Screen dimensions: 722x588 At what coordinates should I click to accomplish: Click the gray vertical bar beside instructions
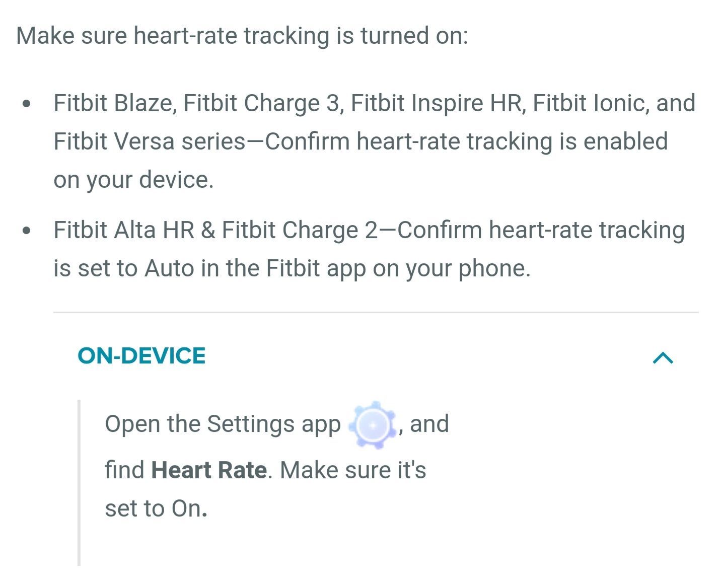click(79, 482)
